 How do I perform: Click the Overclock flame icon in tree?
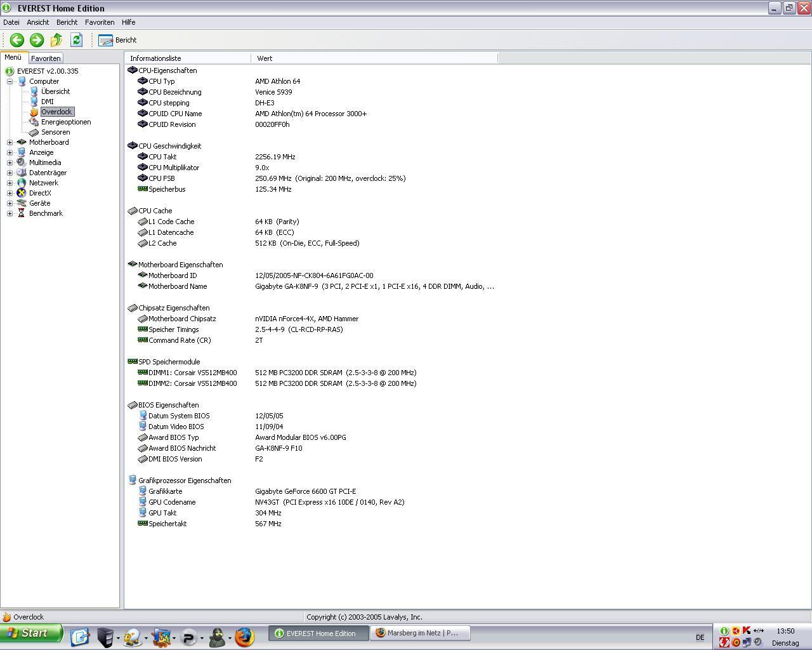34,112
